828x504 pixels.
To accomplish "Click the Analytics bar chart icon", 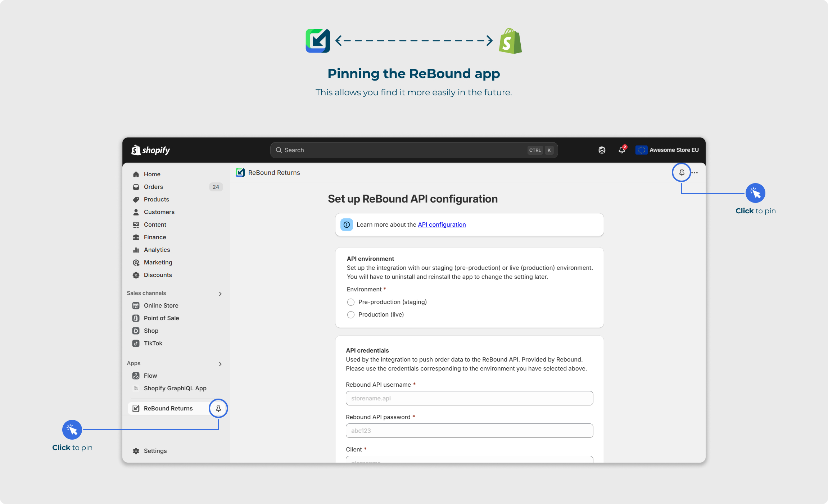I will [x=136, y=250].
